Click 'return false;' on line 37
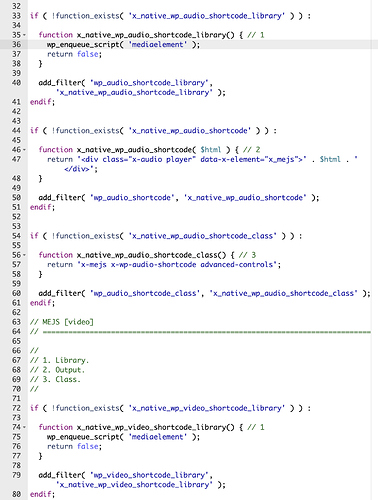 pos(74,54)
